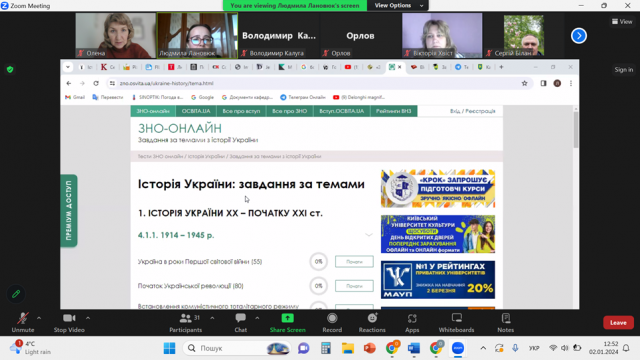Open the weather widget showing Light rain
Viewport: 640px width, 360px height.
[31, 348]
